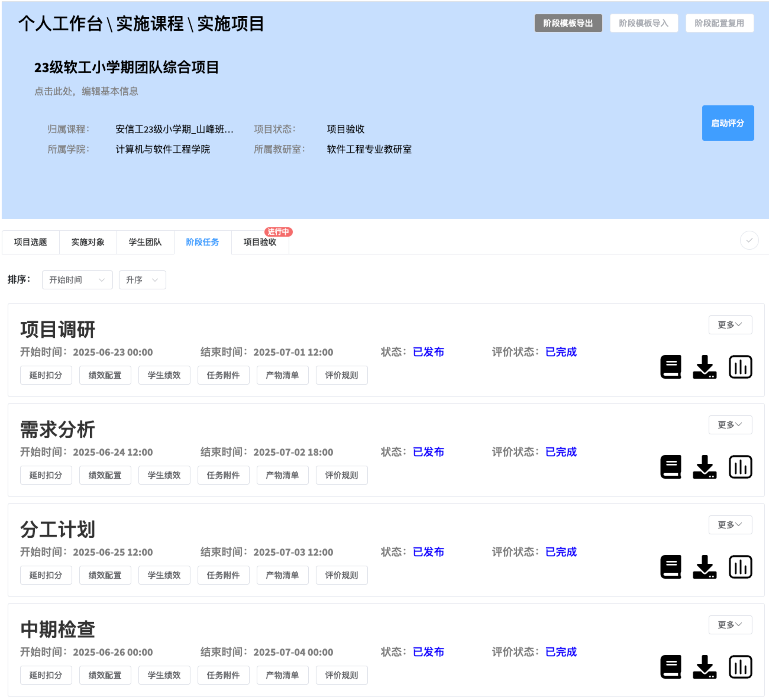This screenshot has width=769, height=700.
Task: Switch to the 项目验收 tab
Action: coord(260,242)
